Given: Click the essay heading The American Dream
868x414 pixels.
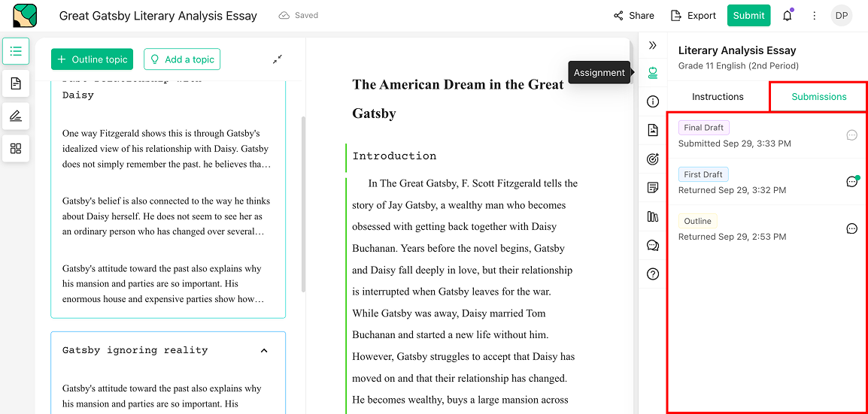Looking at the screenshot, I should pos(458,99).
